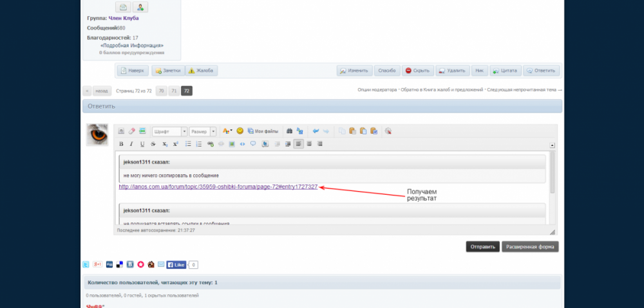Open the Размер size dropdown

[x=203, y=131]
